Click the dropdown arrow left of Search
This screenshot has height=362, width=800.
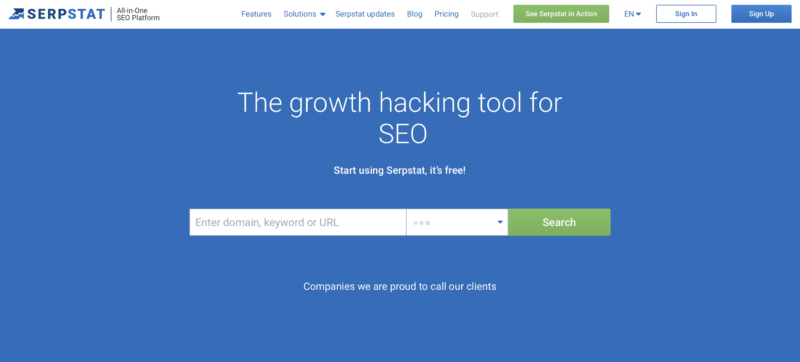click(x=500, y=222)
